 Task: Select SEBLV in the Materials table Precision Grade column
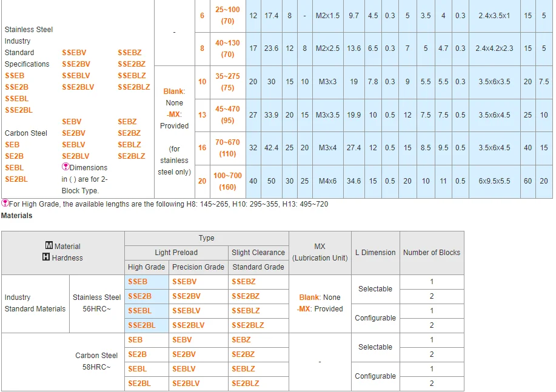pyautogui.click(x=184, y=369)
